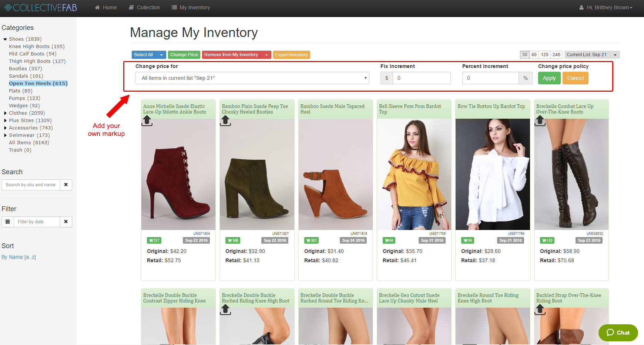Collapse the Shoes category
This screenshot has width=644, height=345.
click(5, 39)
